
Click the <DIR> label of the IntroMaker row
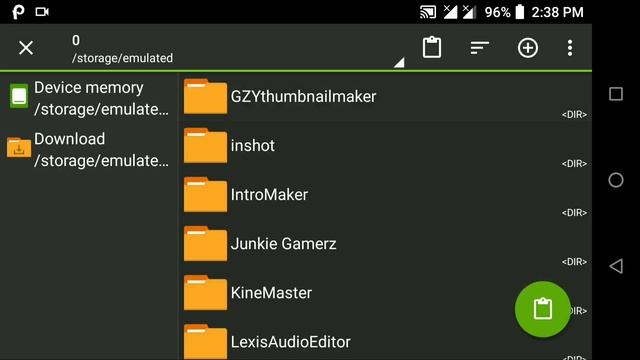574,213
